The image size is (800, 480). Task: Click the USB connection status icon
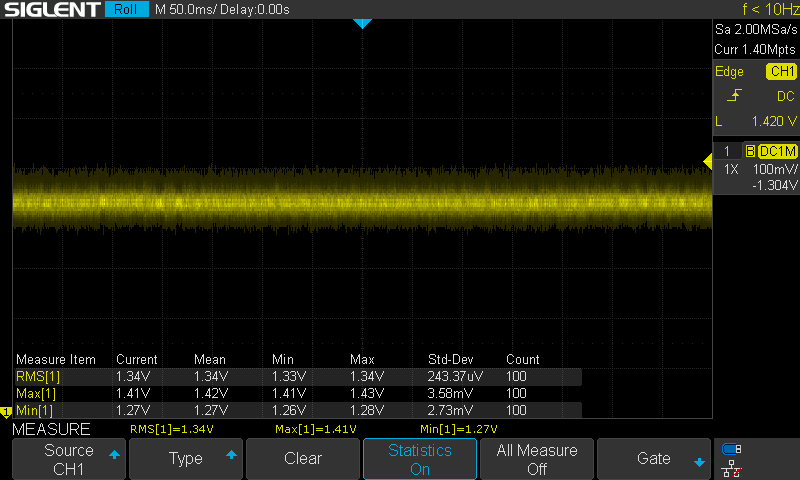pos(732,449)
